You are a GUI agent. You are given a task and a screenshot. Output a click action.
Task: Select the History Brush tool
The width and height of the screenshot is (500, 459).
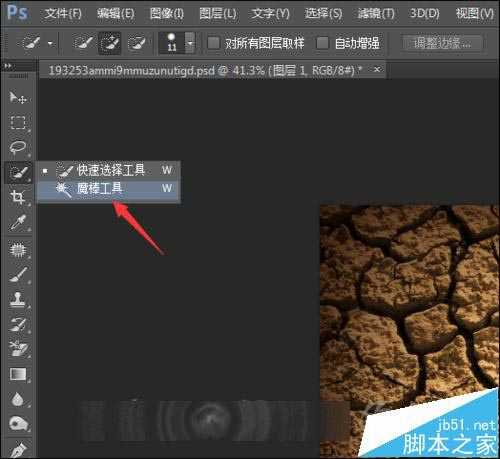(18, 324)
